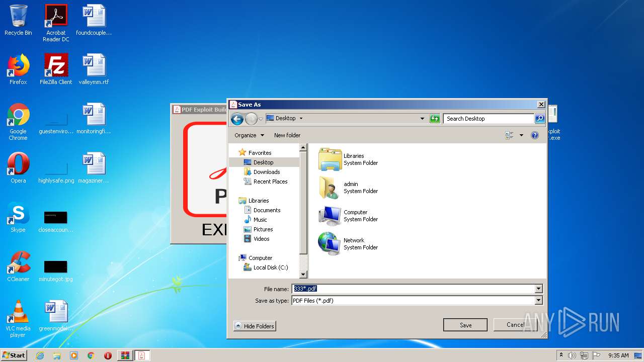Click the Search Desktop field
The height and width of the screenshot is (362, 644).
[x=489, y=119]
